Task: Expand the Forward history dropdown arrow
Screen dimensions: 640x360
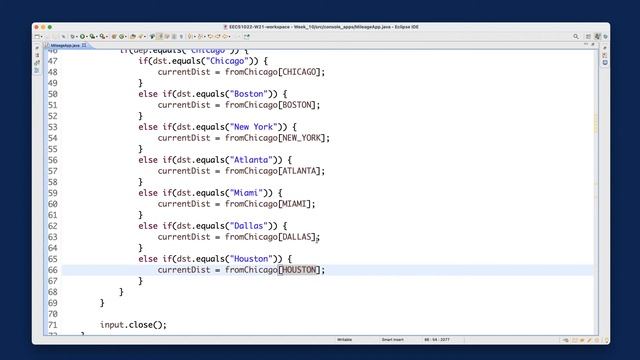Action: coord(230,37)
